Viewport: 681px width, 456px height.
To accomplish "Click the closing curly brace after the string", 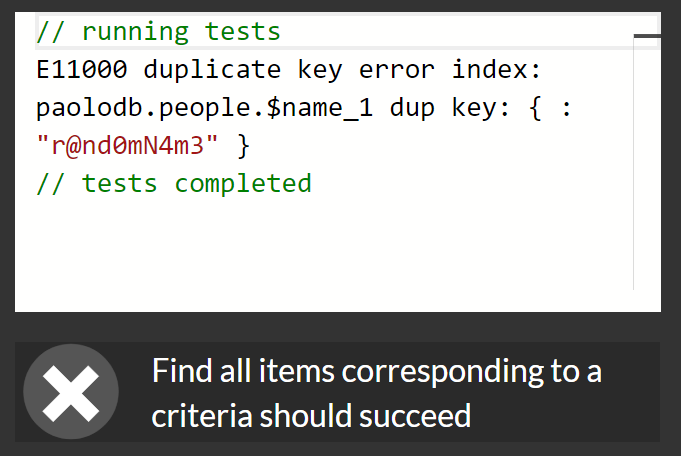I will click(x=243, y=145).
